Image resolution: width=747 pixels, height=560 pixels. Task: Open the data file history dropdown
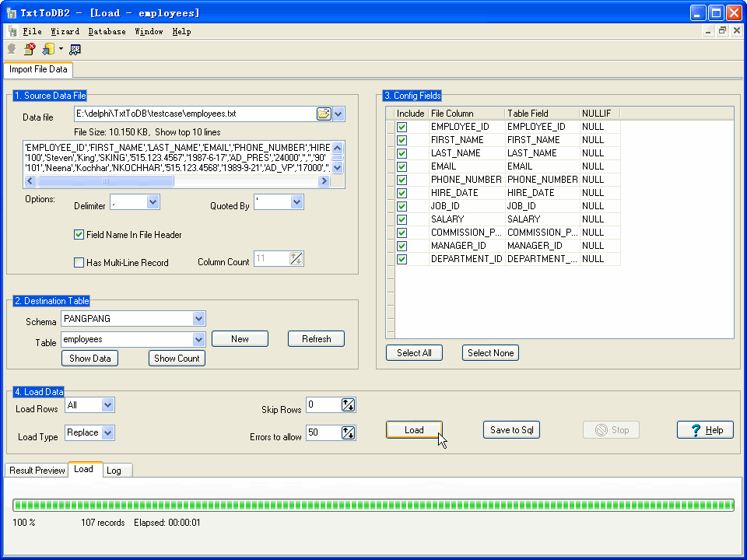[x=338, y=114]
